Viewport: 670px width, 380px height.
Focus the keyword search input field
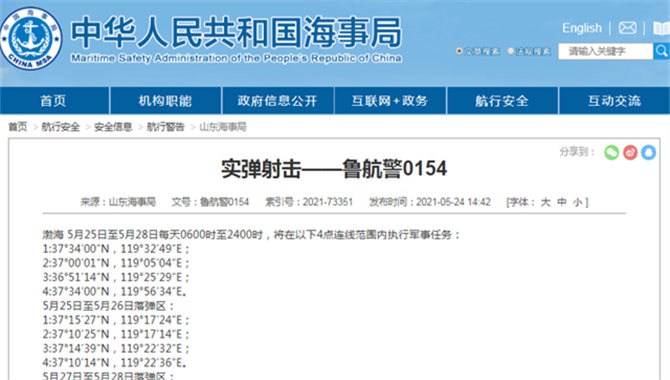tap(605, 51)
